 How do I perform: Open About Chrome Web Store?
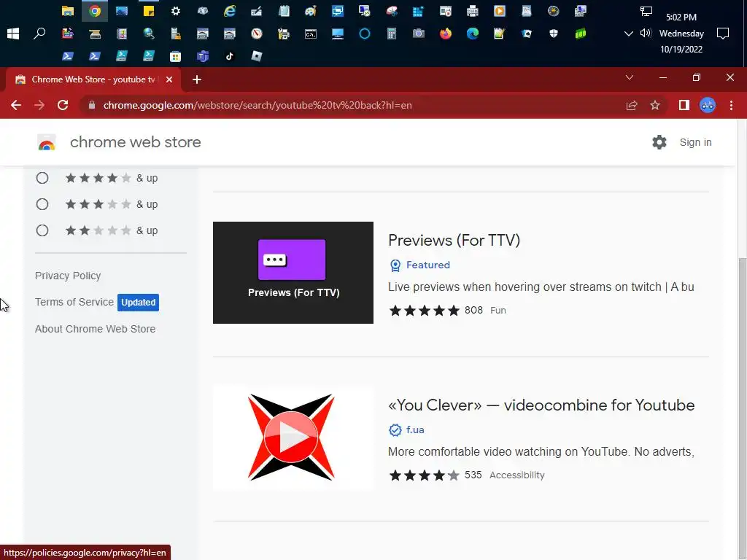click(x=95, y=329)
